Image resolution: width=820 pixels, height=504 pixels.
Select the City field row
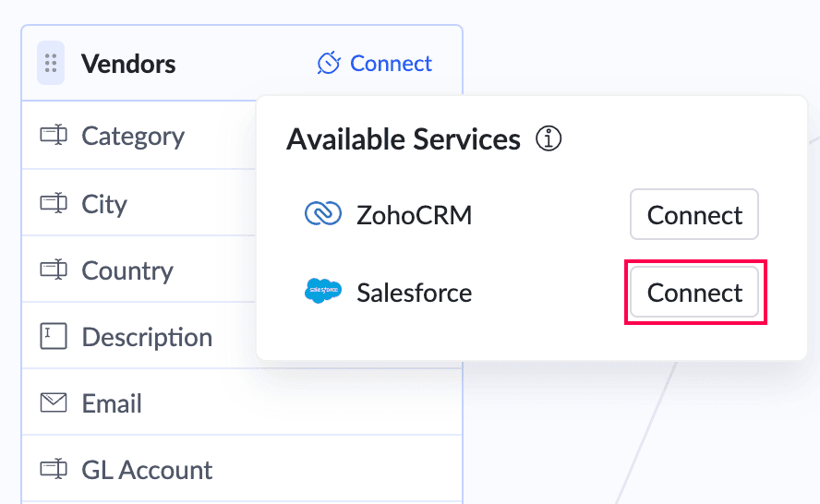coord(139,203)
